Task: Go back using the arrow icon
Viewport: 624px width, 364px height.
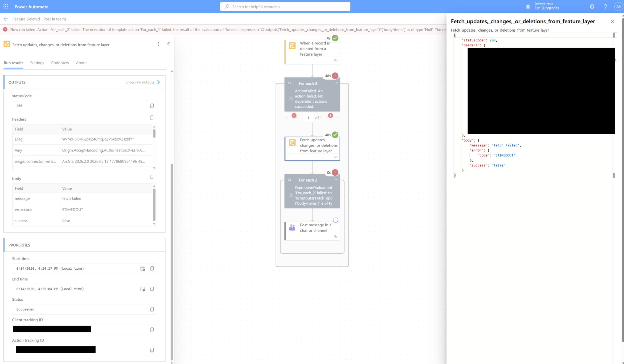Action: click(6, 19)
